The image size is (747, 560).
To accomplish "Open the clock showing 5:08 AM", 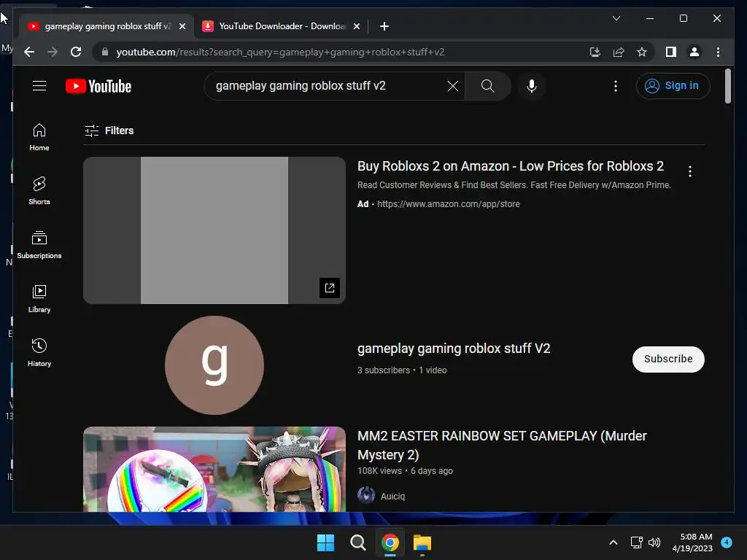I will [692, 542].
